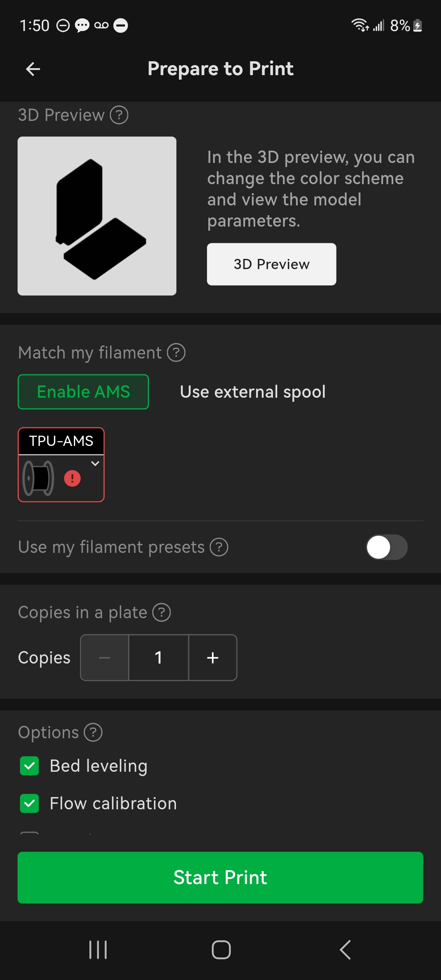This screenshot has height=980, width=441.
Task: Open help for Use my filament presets
Action: point(219,547)
